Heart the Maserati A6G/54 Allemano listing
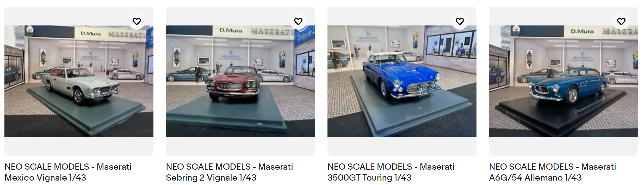The image size is (644, 185). tap(621, 21)
